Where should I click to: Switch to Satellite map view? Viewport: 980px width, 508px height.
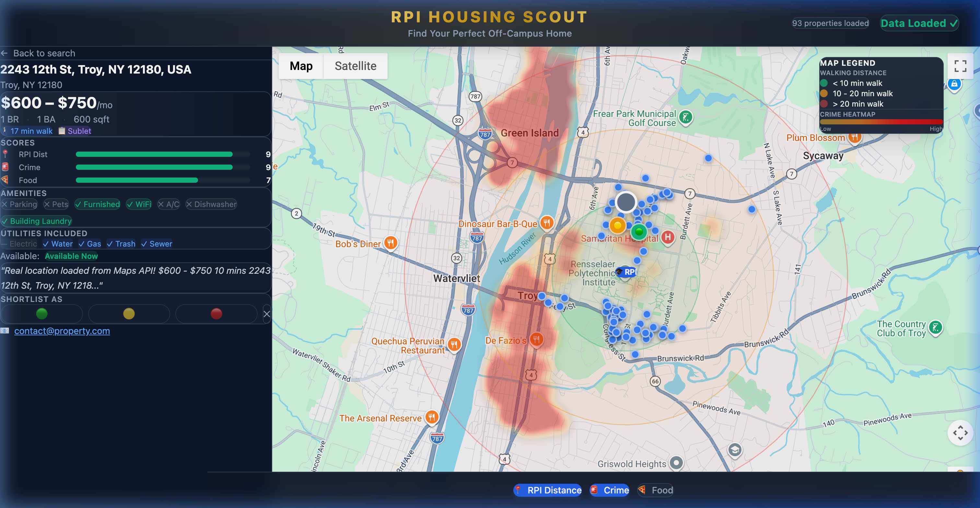pos(355,66)
